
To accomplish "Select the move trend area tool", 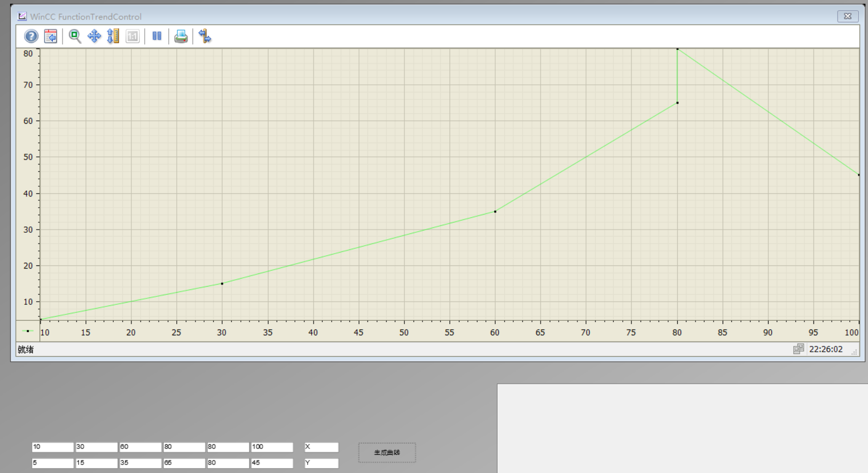I will (x=94, y=36).
